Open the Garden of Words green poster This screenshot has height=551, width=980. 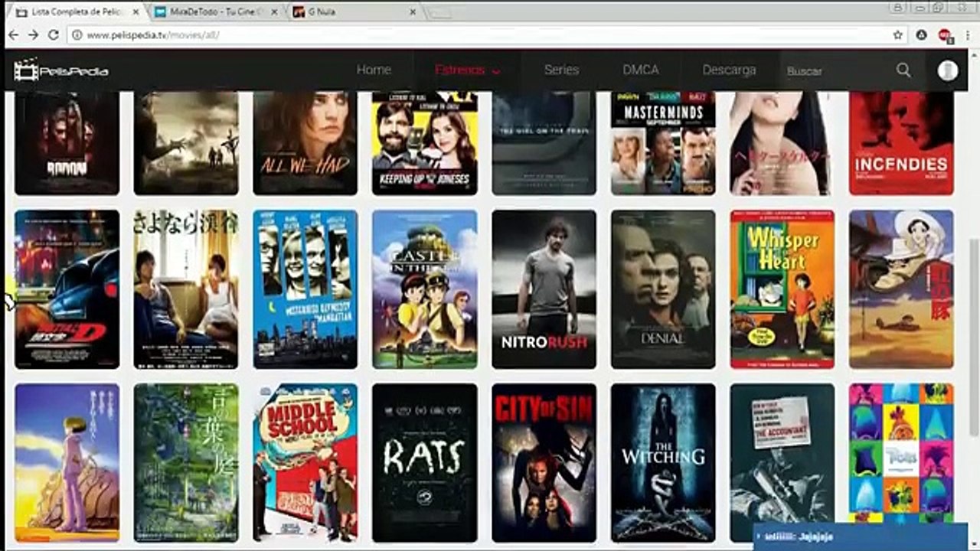coord(186,463)
